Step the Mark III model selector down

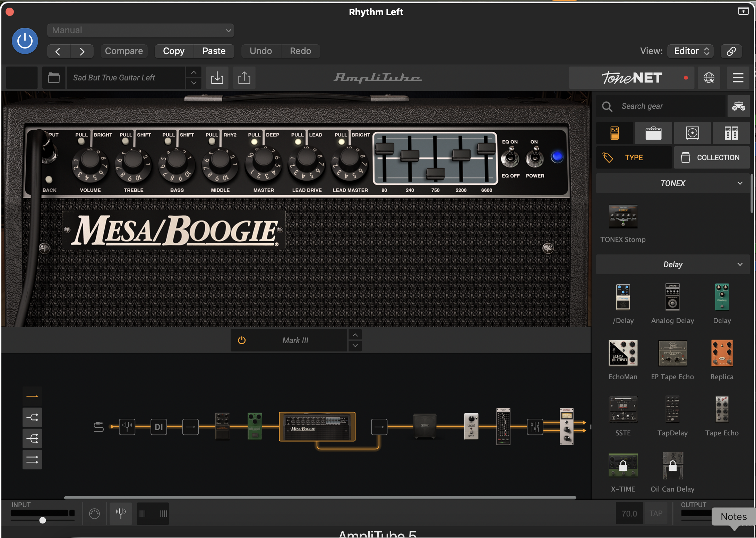[x=355, y=346]
